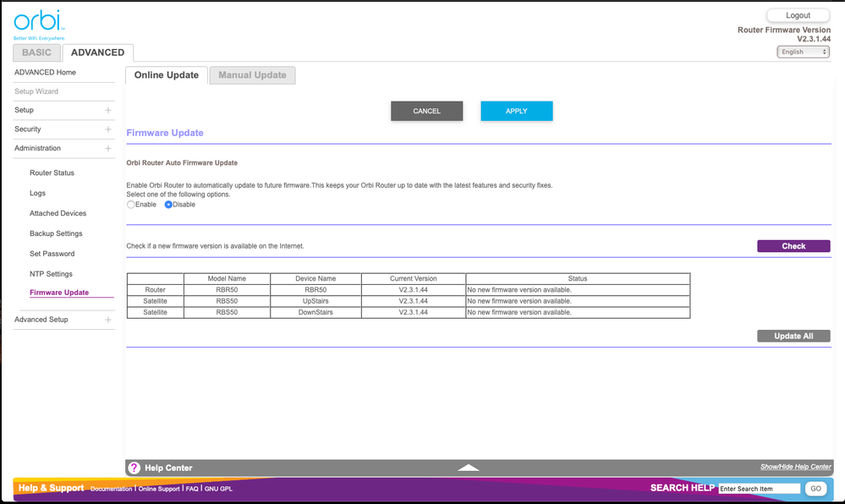Open the GNU GPL link

tap(218, 489)
